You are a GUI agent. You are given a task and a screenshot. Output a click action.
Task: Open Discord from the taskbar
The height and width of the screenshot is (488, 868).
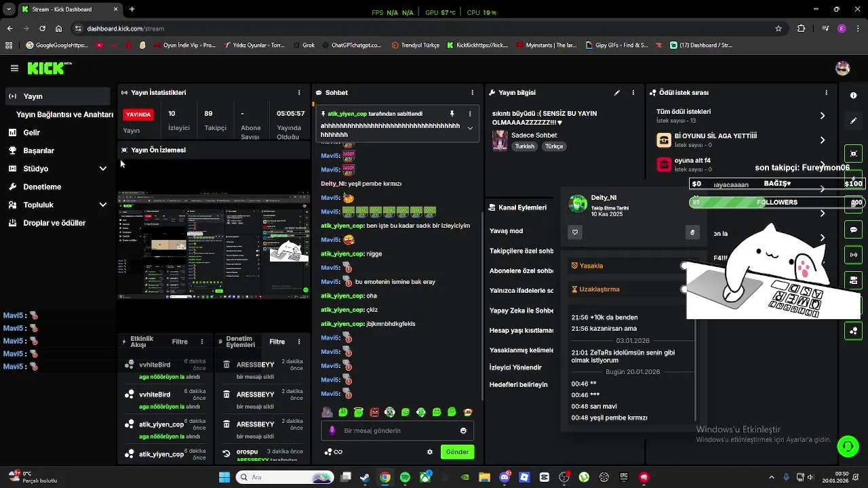505,477
